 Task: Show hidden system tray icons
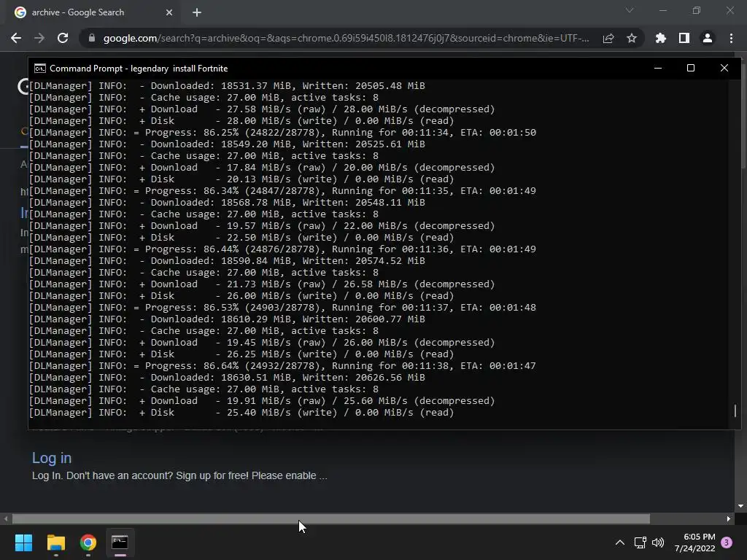pyautogui.click(x=620, y=542)
